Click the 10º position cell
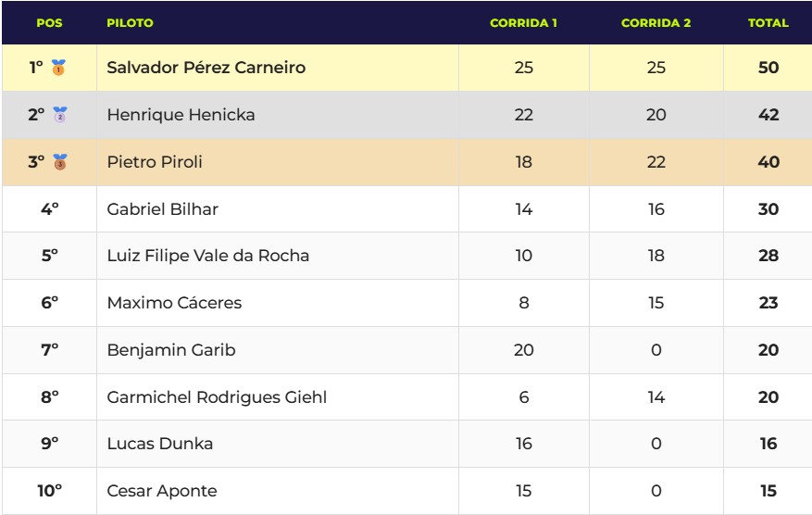The image size is (812, 515). (x=49, y=491)
